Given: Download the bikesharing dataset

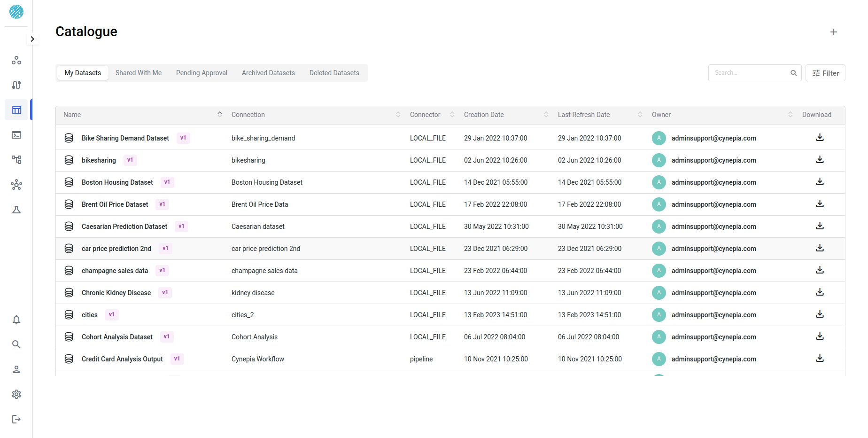Looking at the screenshot, I should coord(820,160).
